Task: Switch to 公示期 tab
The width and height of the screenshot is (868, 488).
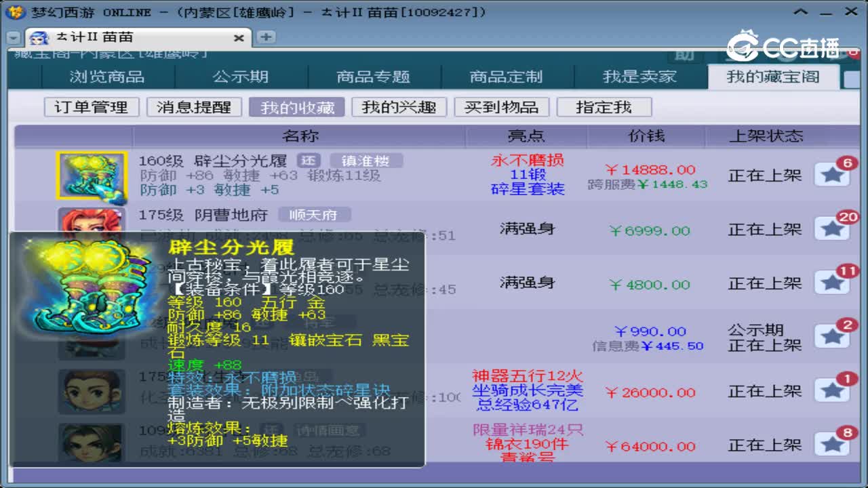Action: click(x=241, y=77)
